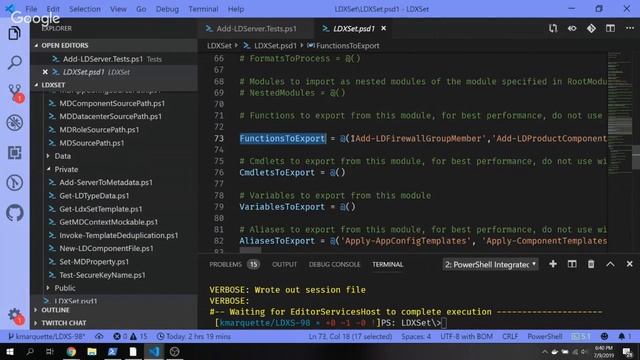Open the PowerShell Integrated terminal dropdown
The image size is (640, 360).
pyautogui.click(x=490, y=264)
